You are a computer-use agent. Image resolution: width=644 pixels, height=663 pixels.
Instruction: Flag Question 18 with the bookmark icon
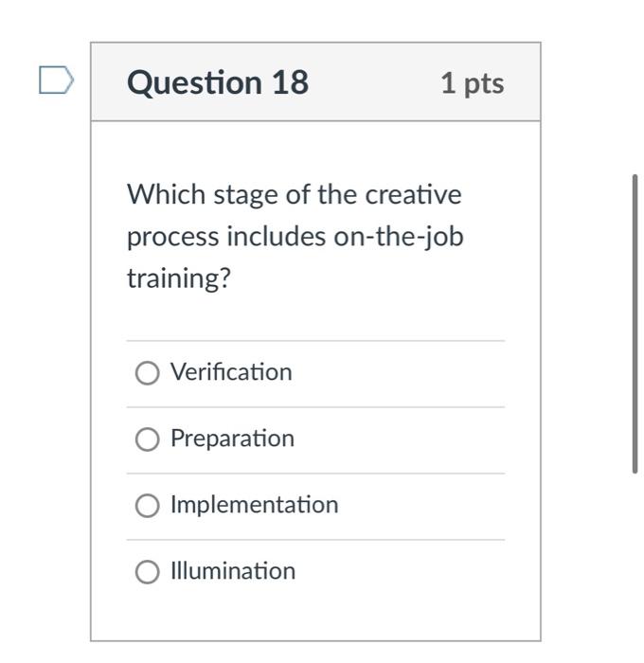tap(56, 81)
